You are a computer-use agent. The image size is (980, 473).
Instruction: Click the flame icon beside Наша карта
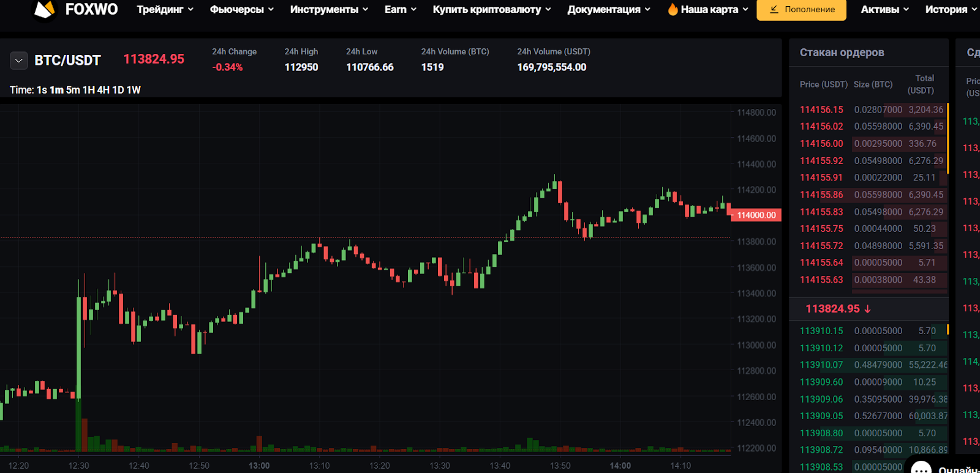tap(673, 9)
